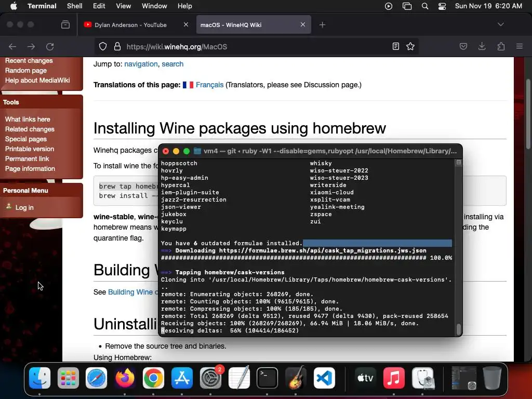Open Related changes link
Viewport: 532px width, 399px height.
coord(30,129)
